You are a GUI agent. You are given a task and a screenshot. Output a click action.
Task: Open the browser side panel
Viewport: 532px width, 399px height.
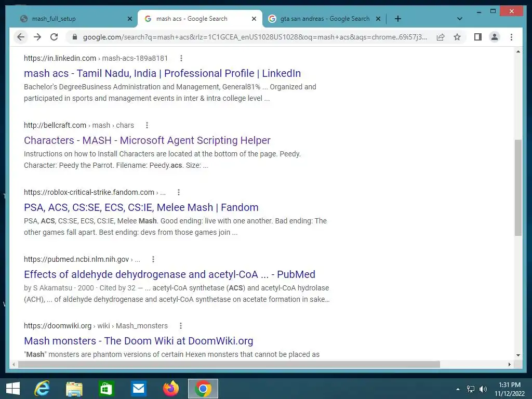click(x=478, y=37)
